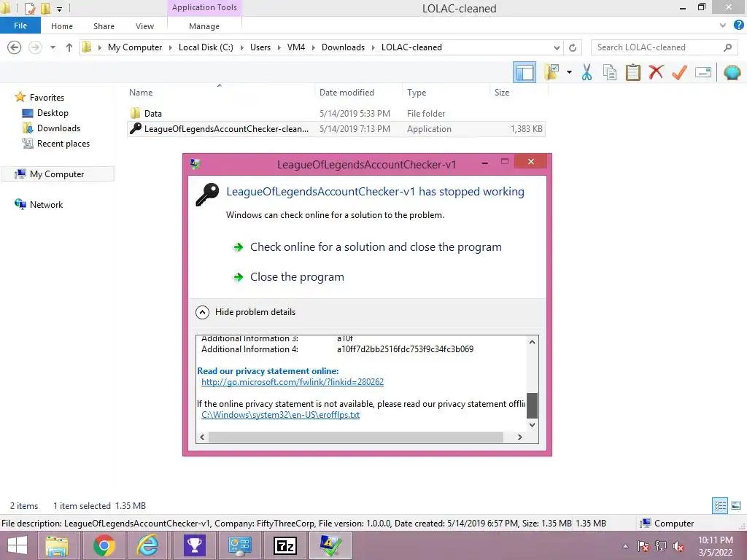Choose Close the program option

(297, 276)
